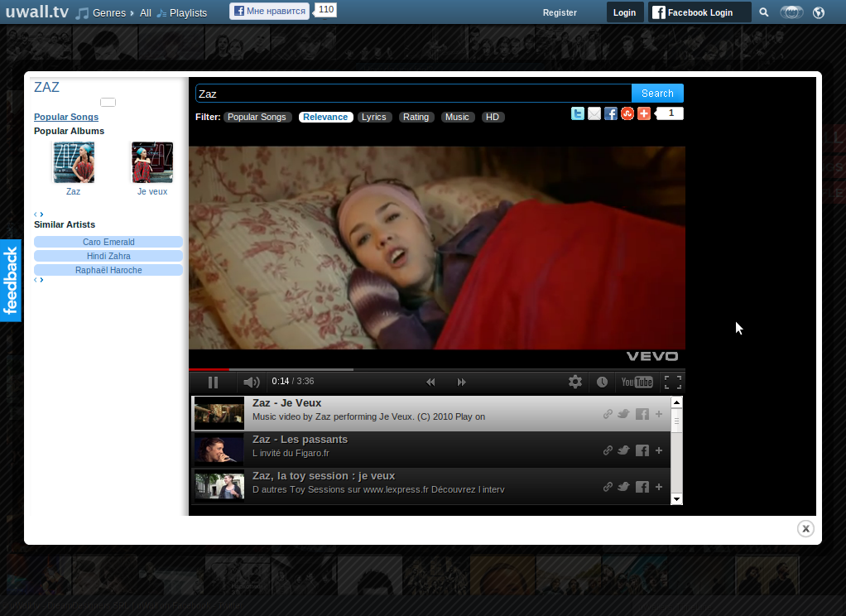Viewport: 846px width, 616px height.
Task: Click Register link
Action: pyautogui.click(x=560, y=12)
